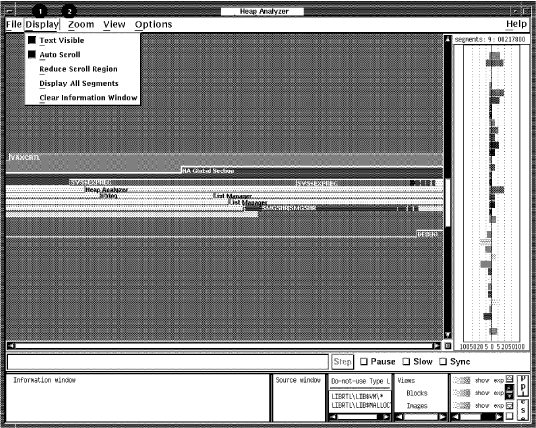Toggle the Text Visible menu option
This screenshot has height=428, width=536.
pyautogui.click(x=62, y=40)
